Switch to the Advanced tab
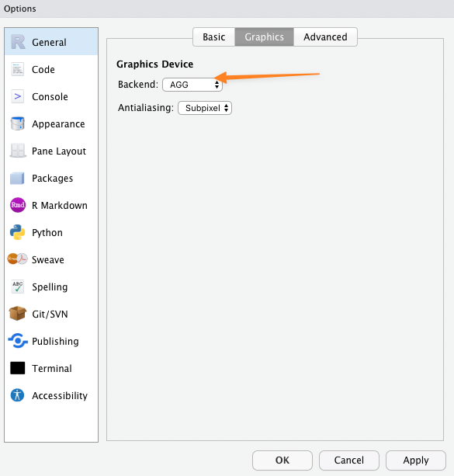This screenshot has width=454, height=476. [325, 37]
